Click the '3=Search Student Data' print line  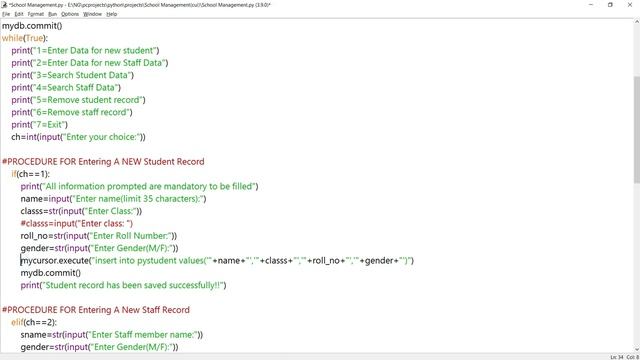pos(73,75)
